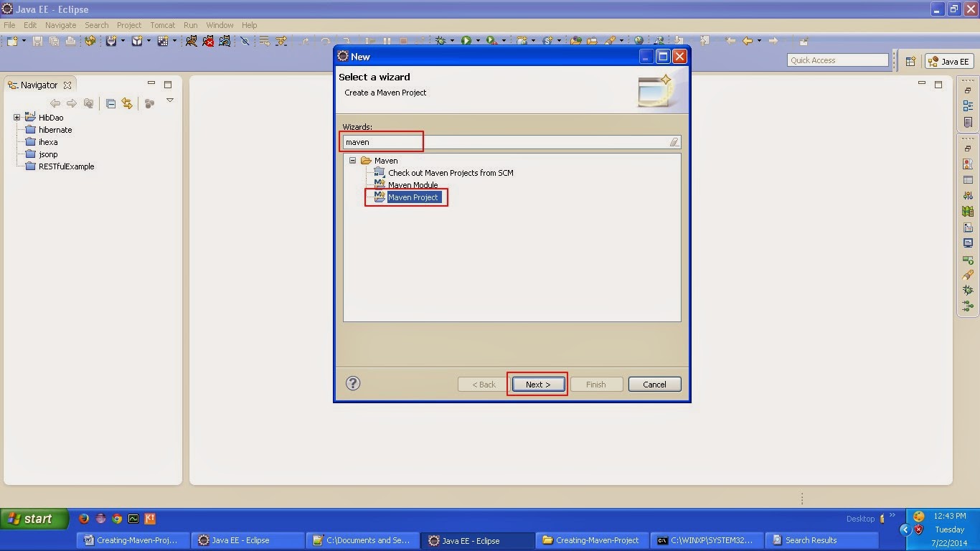The width and height of the screenshot is (980, 551).
Task: Click the yellow Back navigation arrow in the toolbar
Action: [x=748, y=41]
